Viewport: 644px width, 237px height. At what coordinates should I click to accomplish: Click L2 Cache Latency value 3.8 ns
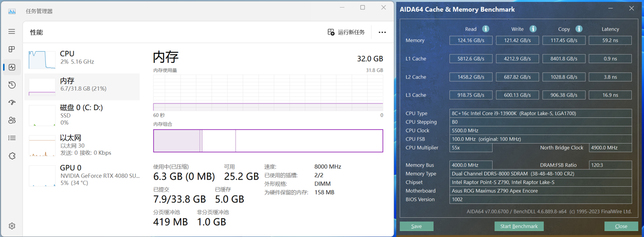coord(610,77)
